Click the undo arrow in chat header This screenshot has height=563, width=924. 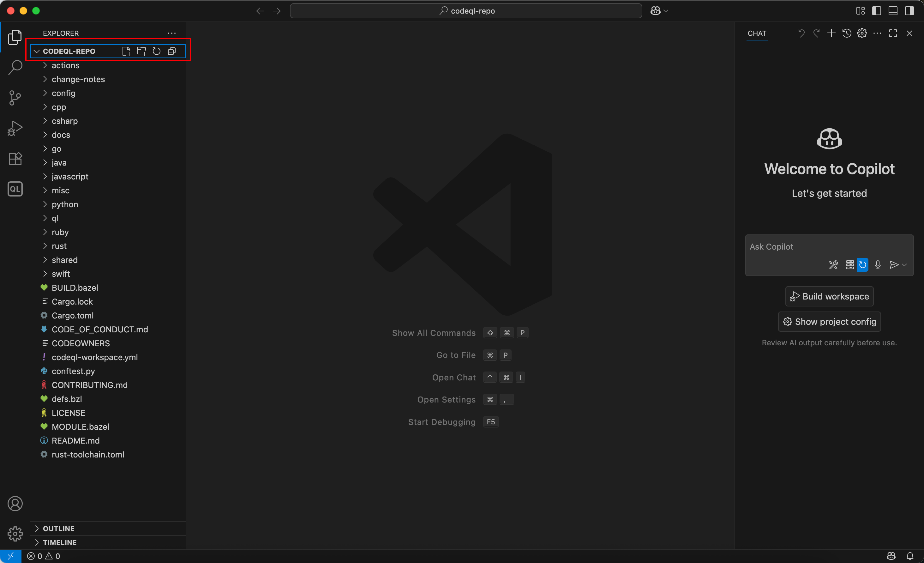[801, 33]
